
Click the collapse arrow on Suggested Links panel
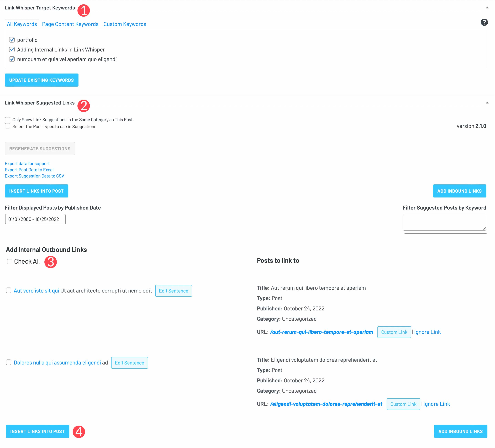[x=487, y=102]
